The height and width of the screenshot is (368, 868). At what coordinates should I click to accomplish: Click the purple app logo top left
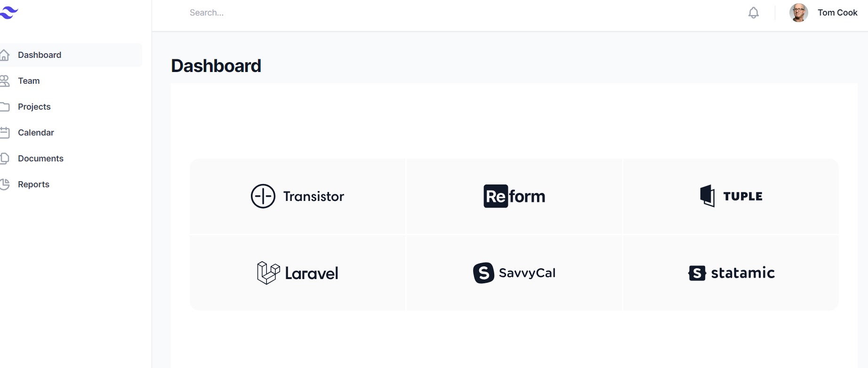pyautogui.click(x=8, y=13)
